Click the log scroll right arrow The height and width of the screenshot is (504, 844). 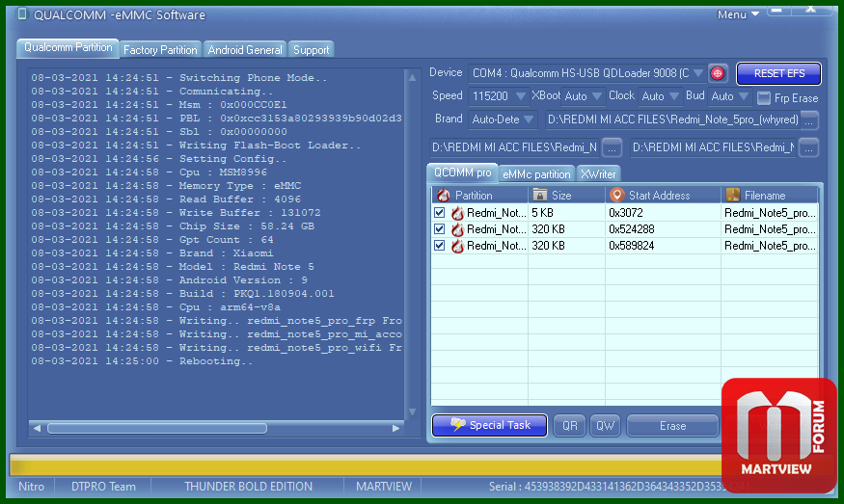pyautogui.click(x=396, y=428)
